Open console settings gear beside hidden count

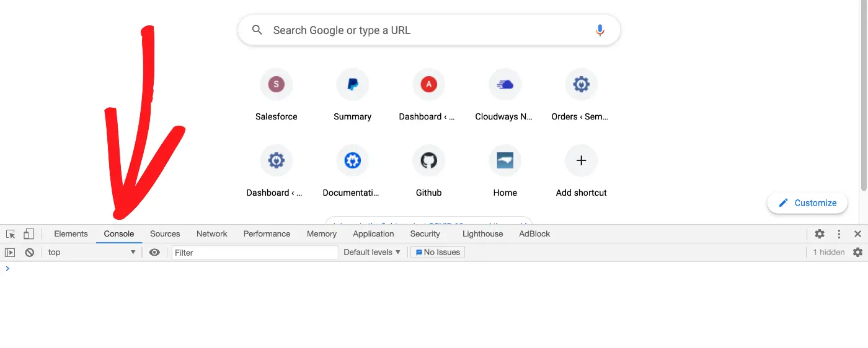(857, 252)
